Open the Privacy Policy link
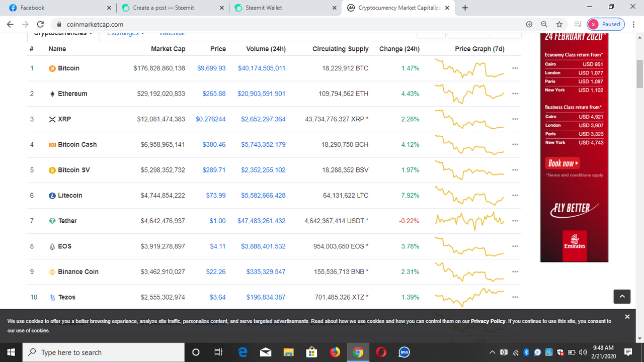 pyautogui.click(x=488, y=321)
